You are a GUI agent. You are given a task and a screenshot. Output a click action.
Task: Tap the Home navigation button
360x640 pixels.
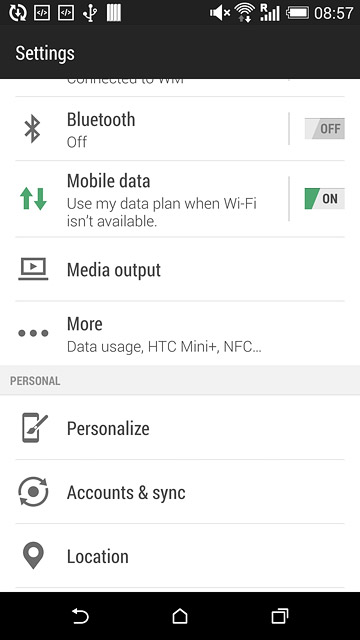tap(180, 616)
